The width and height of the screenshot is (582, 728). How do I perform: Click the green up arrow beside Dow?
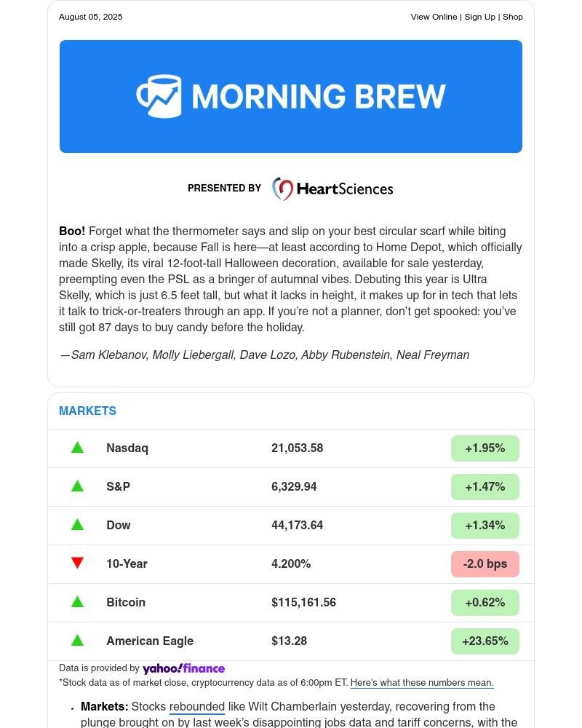[77, 525]
